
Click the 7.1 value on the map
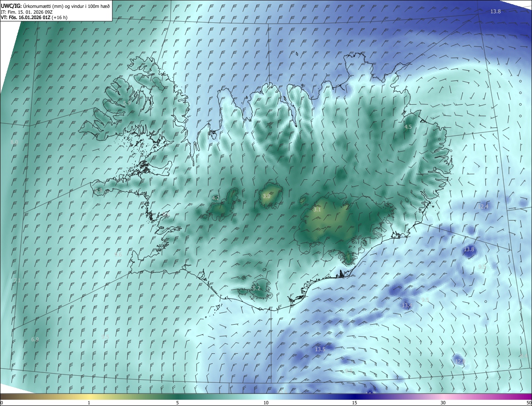(17, 281)
